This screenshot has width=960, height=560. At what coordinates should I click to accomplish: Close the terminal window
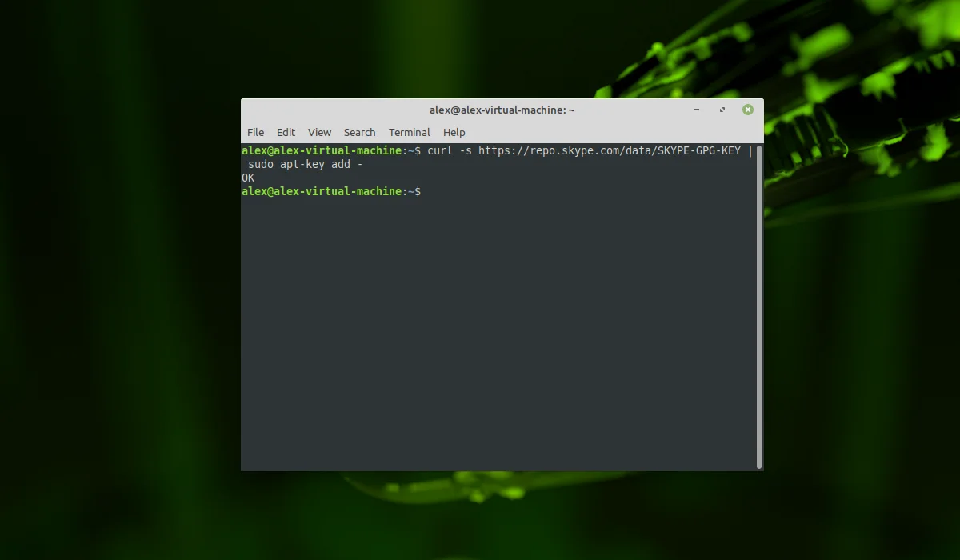pyautogui.click(x=747, y=110)
